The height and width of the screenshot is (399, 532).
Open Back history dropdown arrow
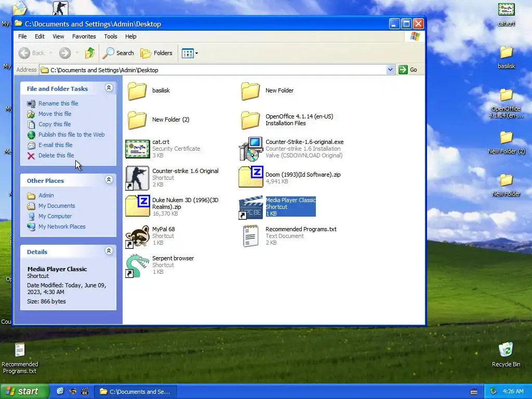pos(51,53)
